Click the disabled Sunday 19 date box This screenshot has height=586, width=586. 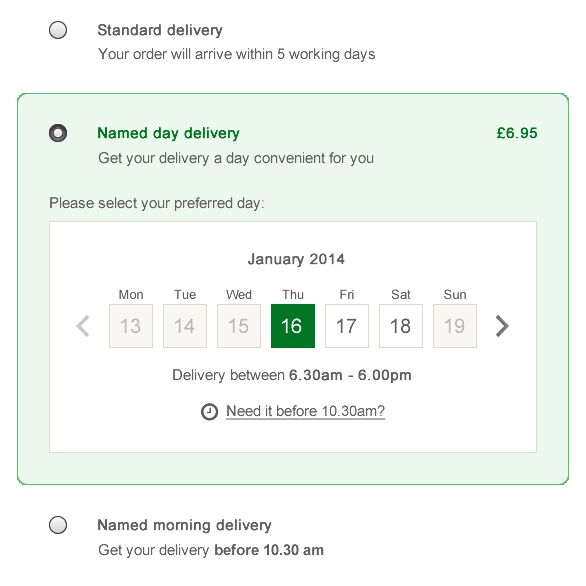coord(455,326)
